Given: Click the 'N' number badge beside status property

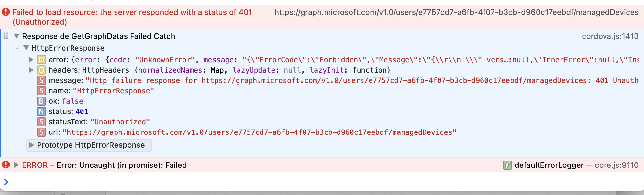Looking at the screenshot, I should [x=41, y=111].
